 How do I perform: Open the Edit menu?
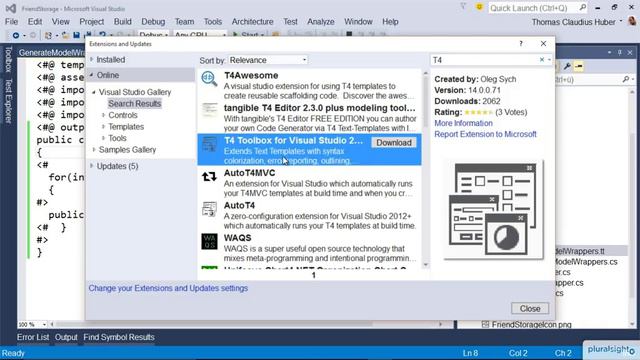click(x=35, y=22)
